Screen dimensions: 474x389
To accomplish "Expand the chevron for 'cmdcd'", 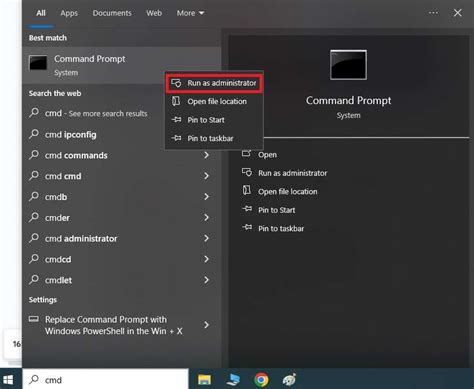I will click(x=206, y=259).
